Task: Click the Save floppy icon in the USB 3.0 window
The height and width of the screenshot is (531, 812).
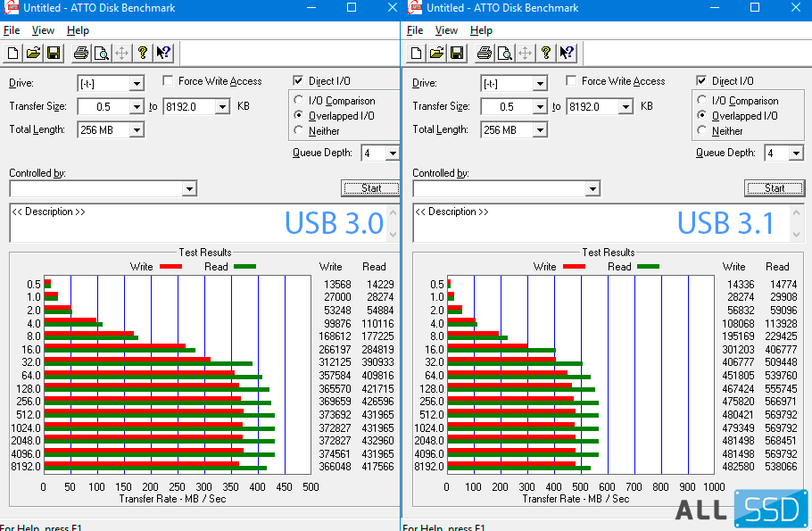Action: point(53,53)
